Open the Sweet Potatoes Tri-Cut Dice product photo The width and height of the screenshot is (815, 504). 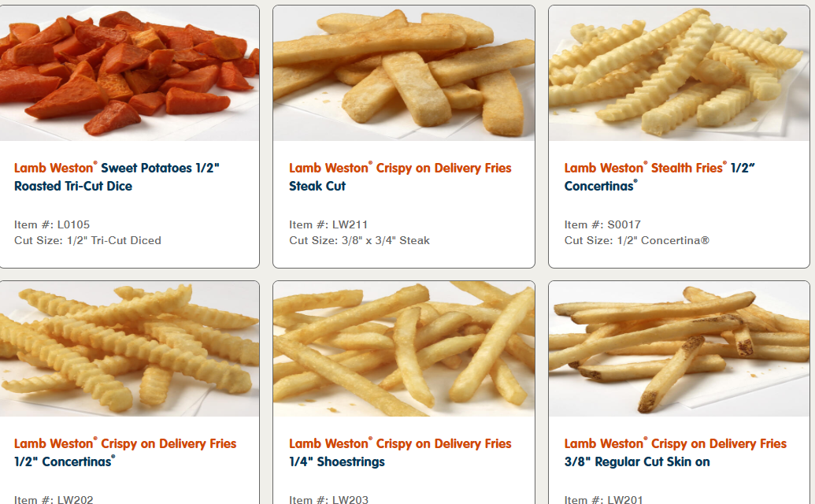[129, 73]
